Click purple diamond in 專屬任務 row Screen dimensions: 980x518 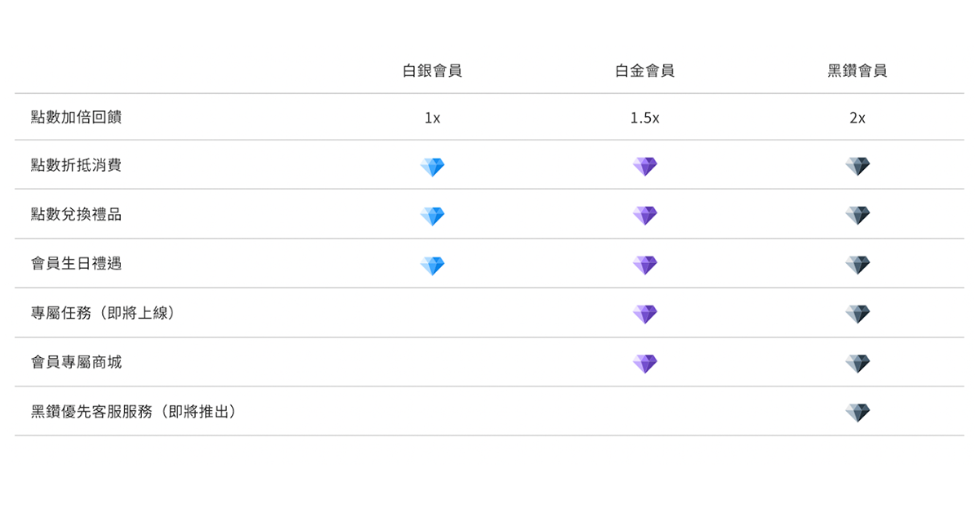[644, 314]
